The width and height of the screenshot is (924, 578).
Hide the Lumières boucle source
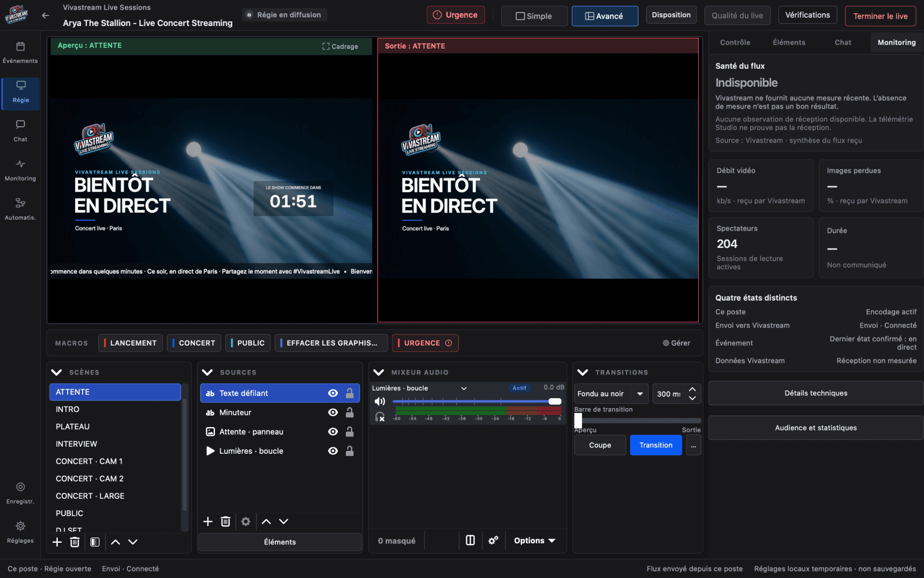[333, 451]
